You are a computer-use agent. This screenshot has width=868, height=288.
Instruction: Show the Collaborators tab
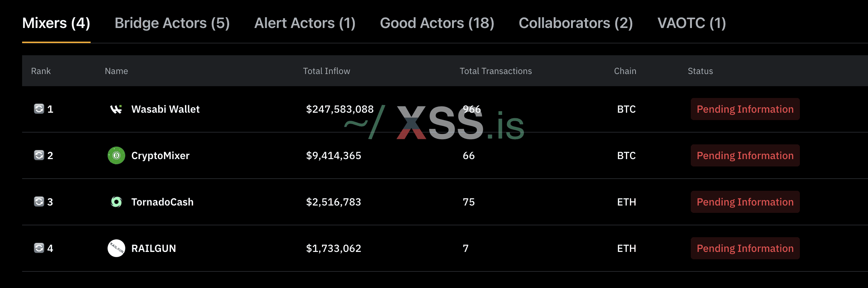pos(575,23)
